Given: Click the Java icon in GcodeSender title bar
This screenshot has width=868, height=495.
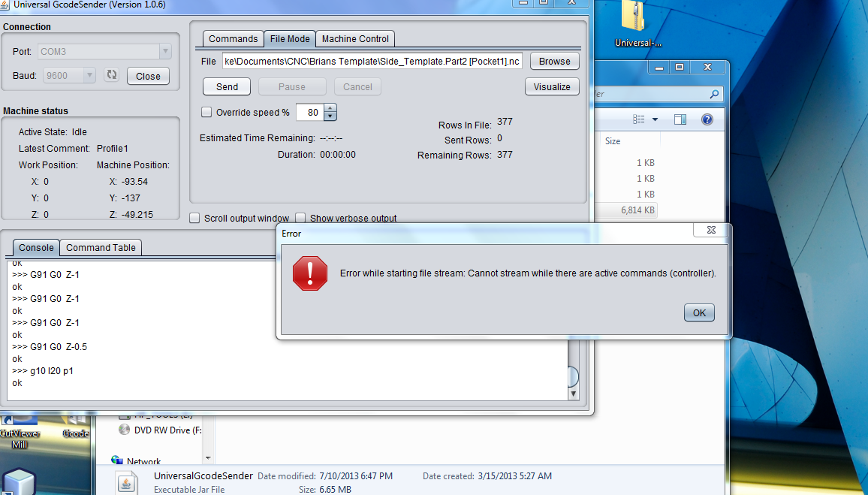Looking at the screenshot, I should [5, 5].
